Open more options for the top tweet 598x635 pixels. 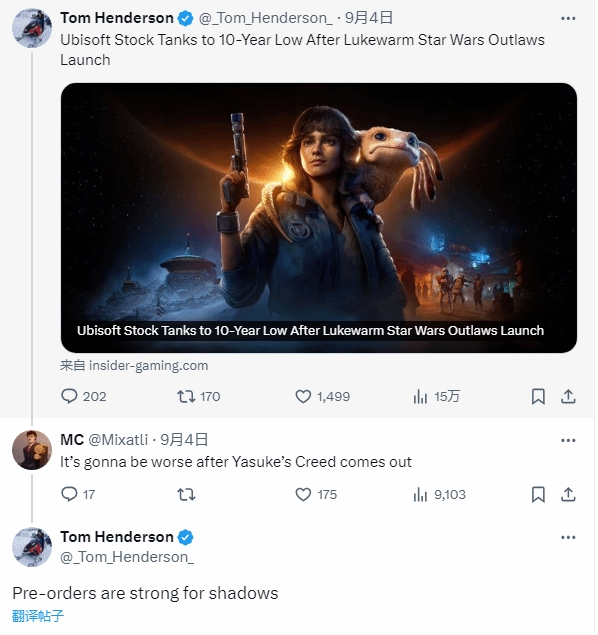[x=568, y=19]
